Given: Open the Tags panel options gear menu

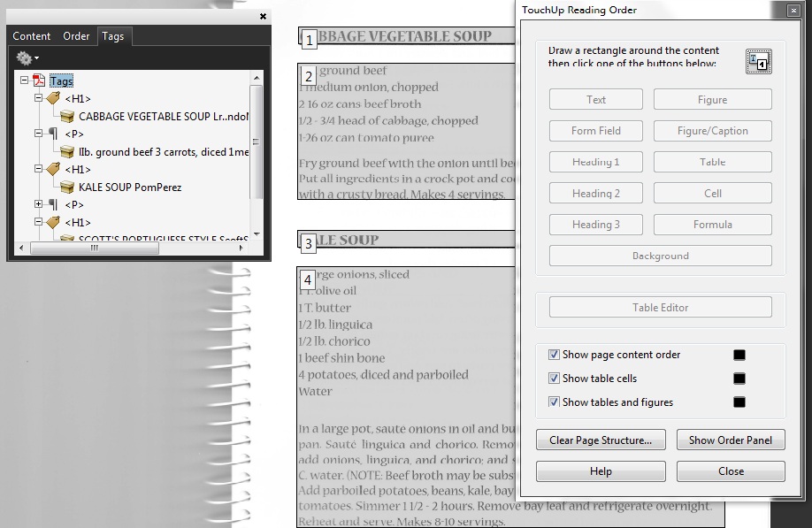Looking at the screenshot, I should pos(25,57).
